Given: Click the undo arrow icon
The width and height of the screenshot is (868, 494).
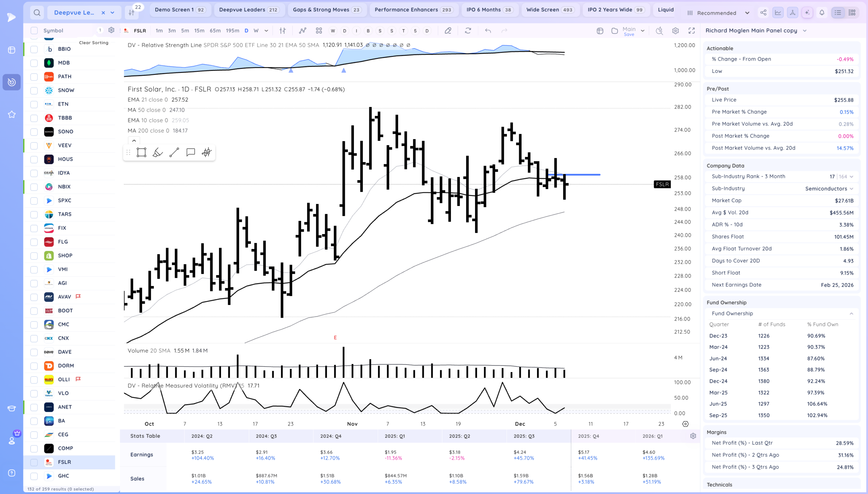Looking at the screenshot, I should (x=488, y=30).
